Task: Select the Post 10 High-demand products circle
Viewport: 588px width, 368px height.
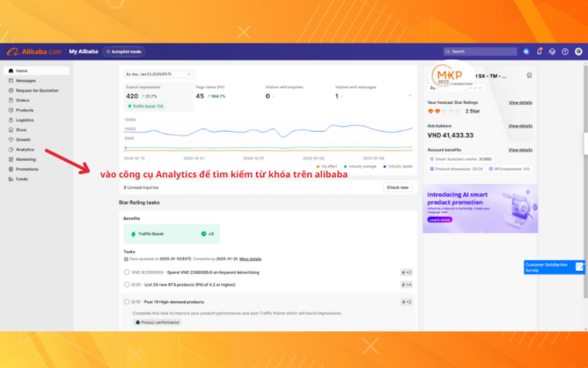Action: (126, 302)
